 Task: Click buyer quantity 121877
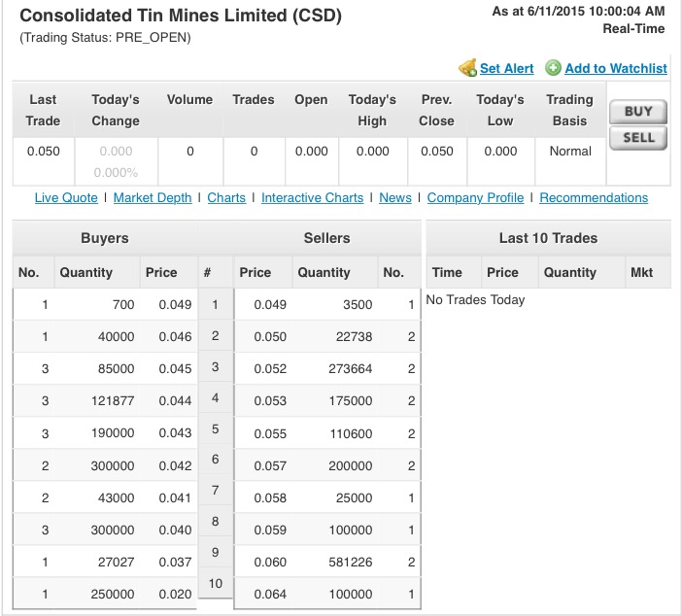113,400
